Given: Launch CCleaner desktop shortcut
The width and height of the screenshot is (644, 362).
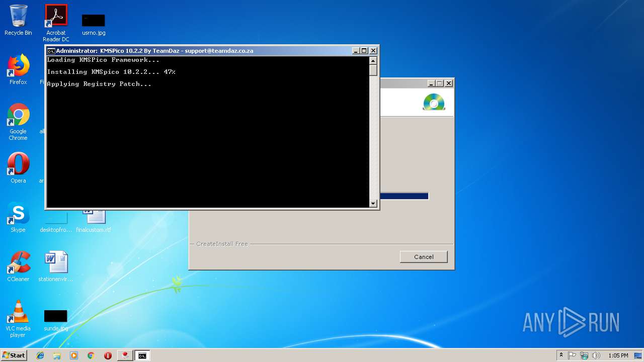Looking at the screenshot, I should coord(18,266).
